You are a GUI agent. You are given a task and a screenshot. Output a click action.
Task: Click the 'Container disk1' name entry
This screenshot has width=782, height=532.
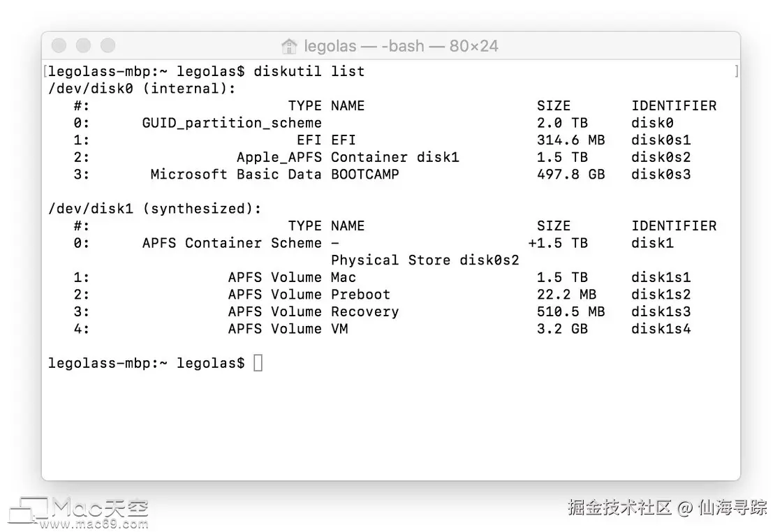pos(395,157)
